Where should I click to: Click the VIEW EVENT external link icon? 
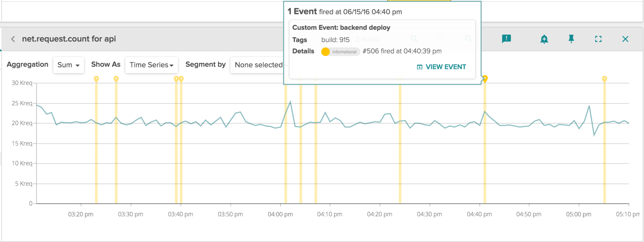419,67
